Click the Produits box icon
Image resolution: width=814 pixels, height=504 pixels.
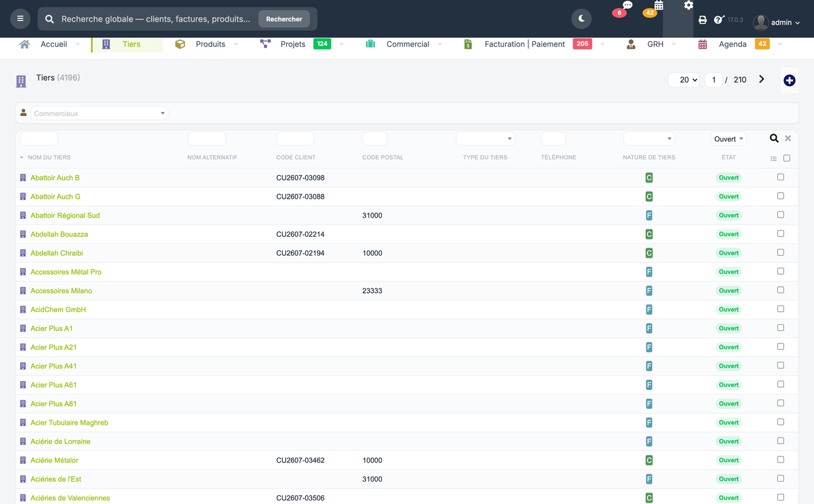click(x=180, y=44)
